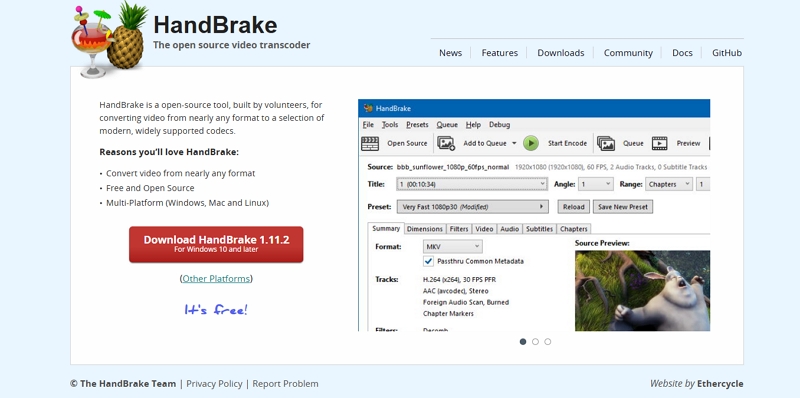This screenshot has height=398, width=800.
Task: Click source name bbb_sunflower_1080p_60fps_normal
Action: click(453, 167)
